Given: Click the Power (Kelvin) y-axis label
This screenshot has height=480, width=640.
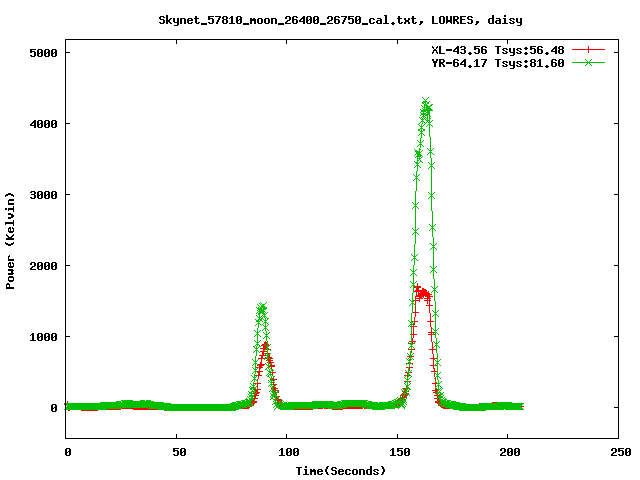Looking at the screenshot, I should 10,241.
